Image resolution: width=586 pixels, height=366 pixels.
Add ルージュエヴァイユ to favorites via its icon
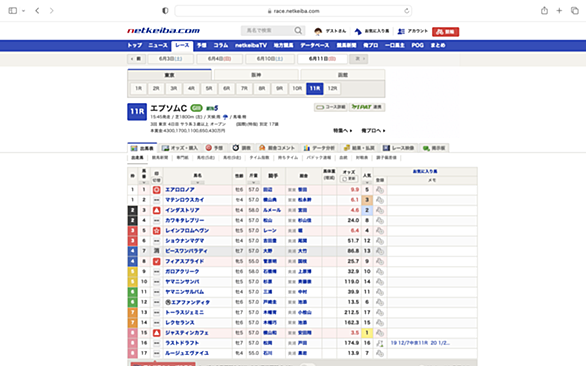(380, 353)
